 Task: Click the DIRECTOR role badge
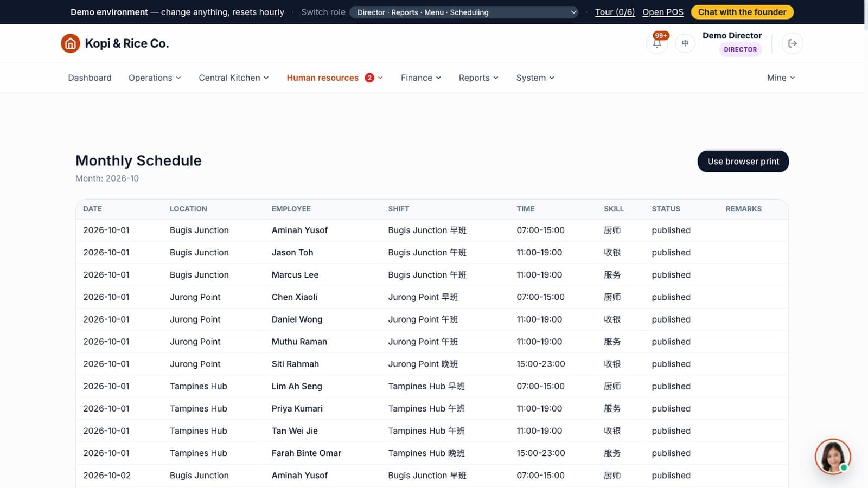pos(740,49)
